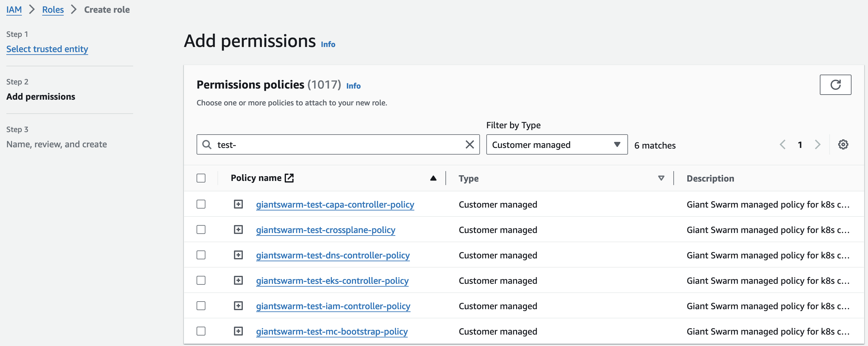This screenshot has width=868, height=346.
Task: Check giantswarm-test-eks-controller-policy checkbox
Action: coord(201,281)
